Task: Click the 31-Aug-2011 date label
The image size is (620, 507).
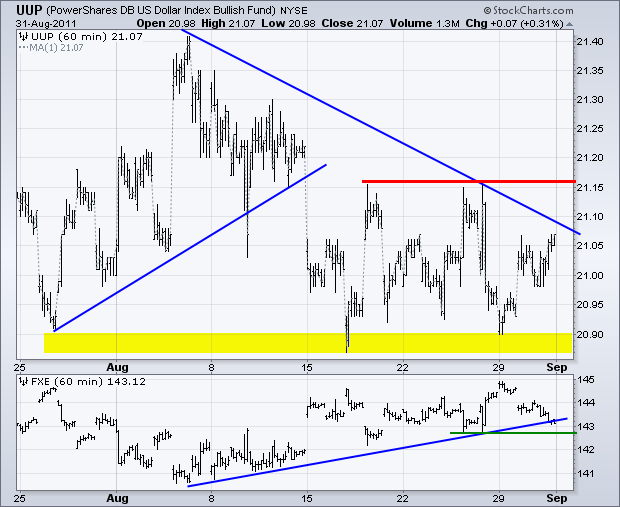Action: tap(46, 23)
